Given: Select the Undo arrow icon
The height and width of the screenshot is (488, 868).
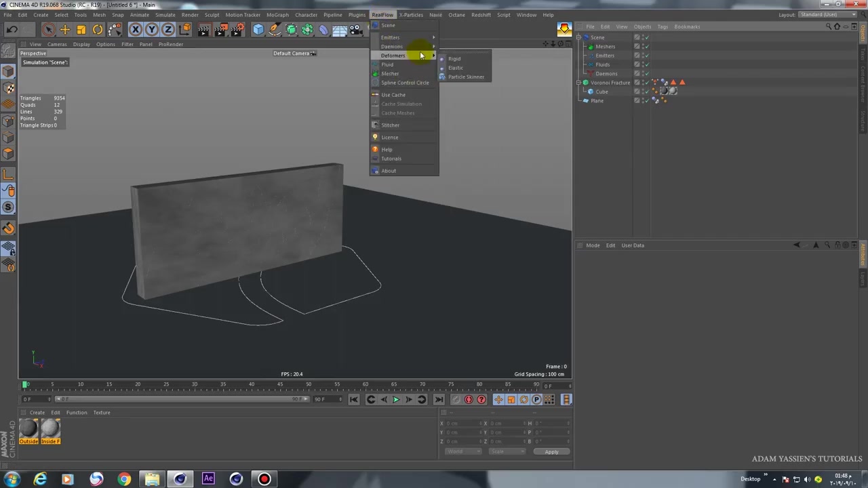Looking at the screenshot, I should click(x=12, y=29).
